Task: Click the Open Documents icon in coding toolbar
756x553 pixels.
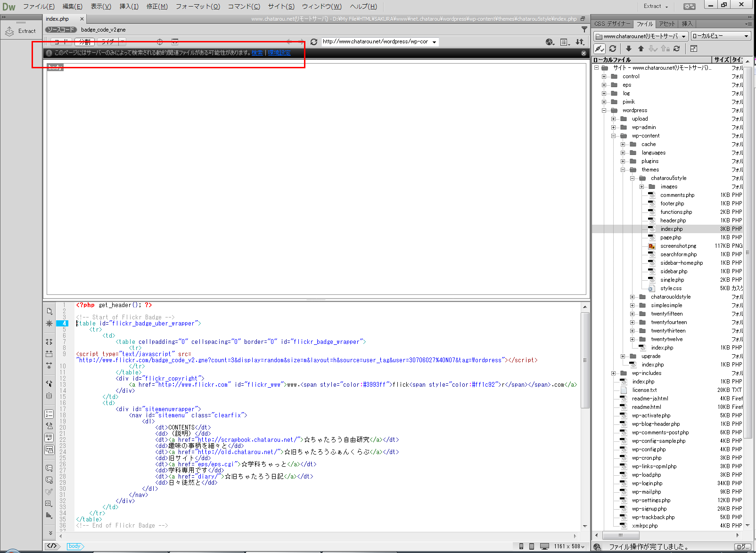Action: pos(49,311)
